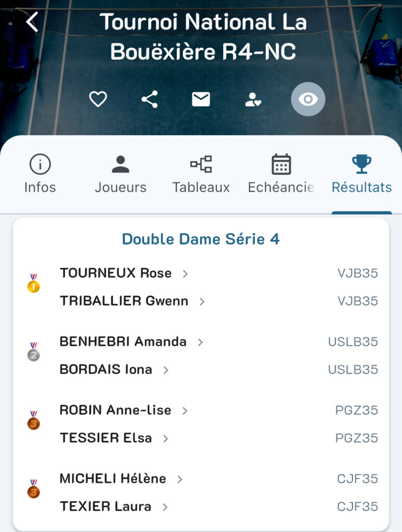Tap the envelope contact icon
The width and height of the screenshot is (402, 532).
point(201,99)
